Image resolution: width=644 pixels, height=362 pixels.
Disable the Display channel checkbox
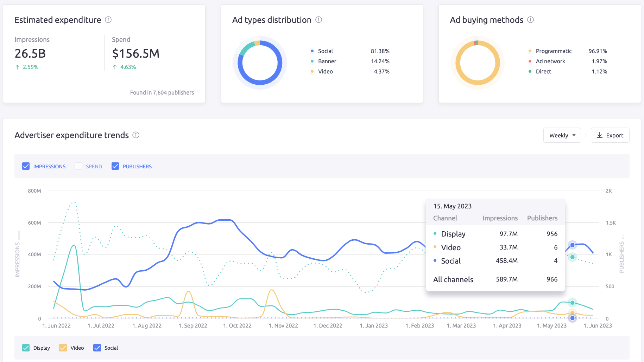pyautogui.click(x=26, y=348)
